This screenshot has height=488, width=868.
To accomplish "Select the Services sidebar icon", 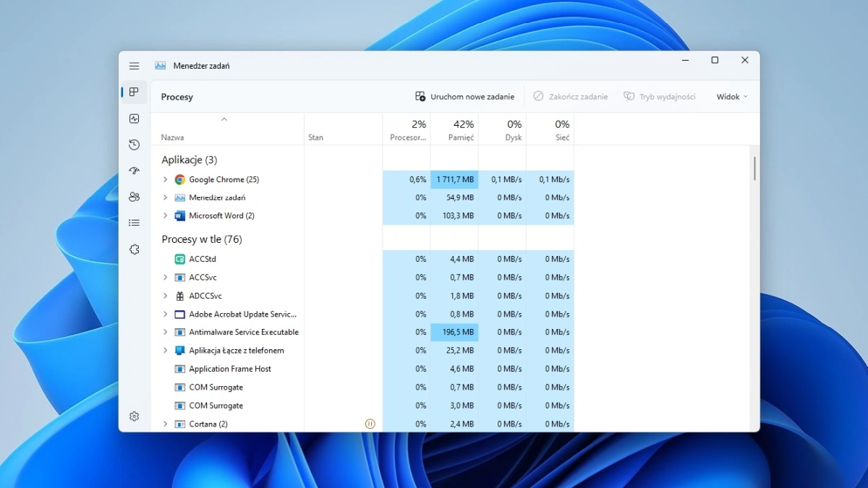I will point(134,249).
